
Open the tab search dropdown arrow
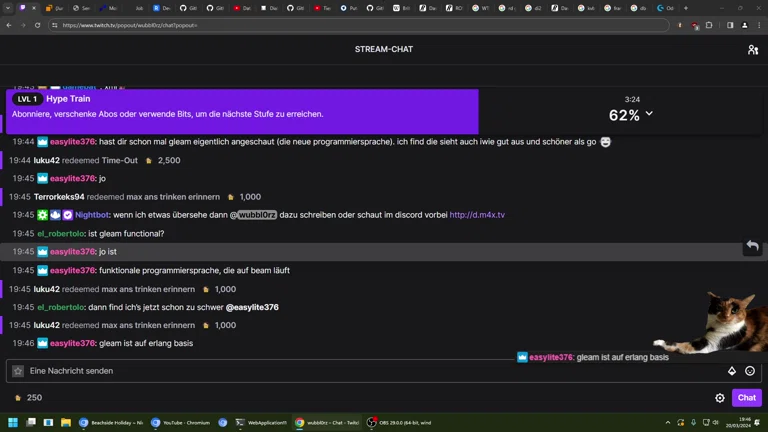(8, 8)
